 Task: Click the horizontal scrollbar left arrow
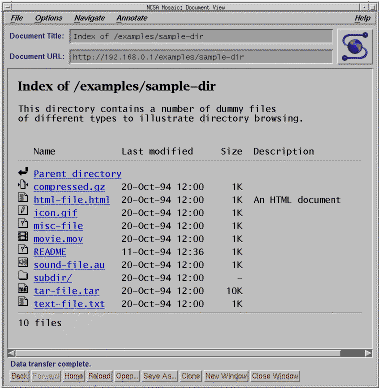coord(12,353)
